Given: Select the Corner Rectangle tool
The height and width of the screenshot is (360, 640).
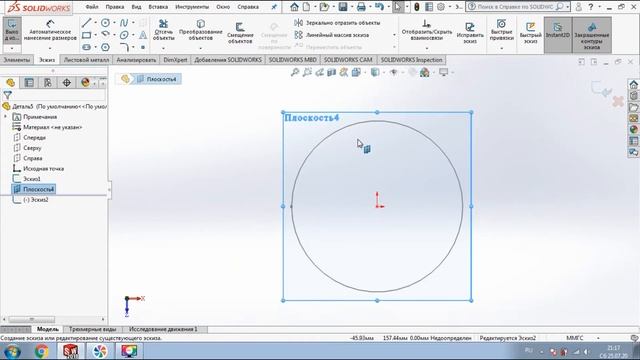Looking at the screenshot, I should [x=86, y=35].
